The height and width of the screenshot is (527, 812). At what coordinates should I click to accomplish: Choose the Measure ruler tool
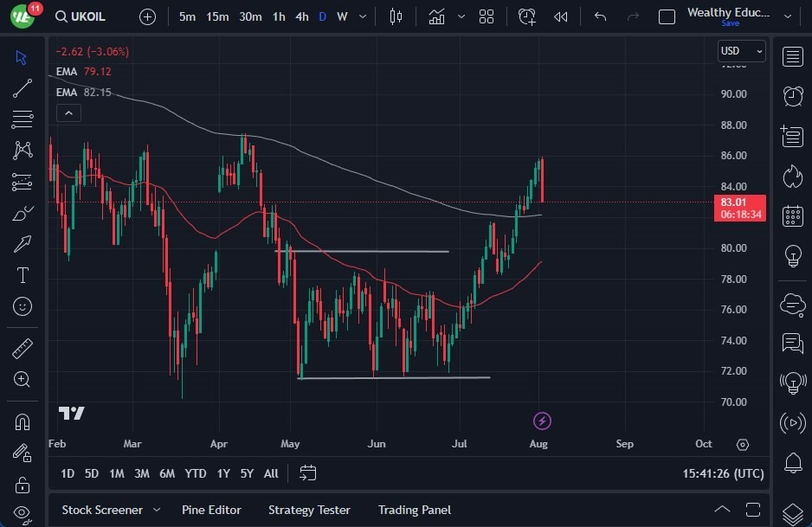click(23, 349)
